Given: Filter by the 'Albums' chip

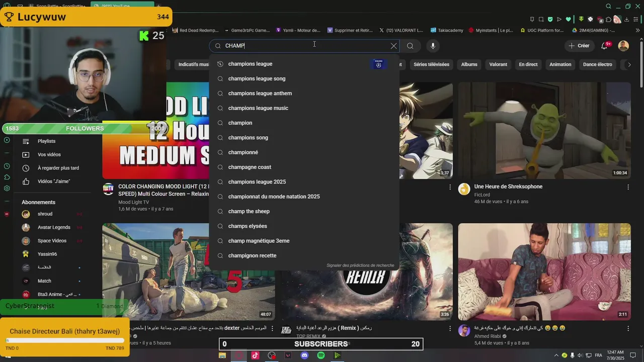Looking at the screenshot, I should 469,64.
